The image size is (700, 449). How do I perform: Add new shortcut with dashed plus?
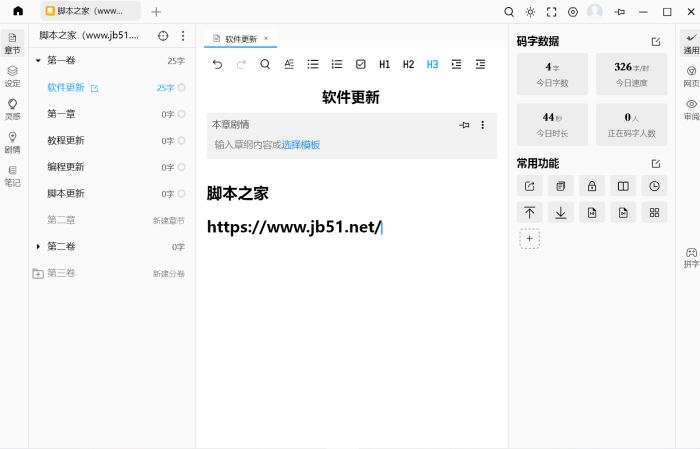(x=529, y=239)
